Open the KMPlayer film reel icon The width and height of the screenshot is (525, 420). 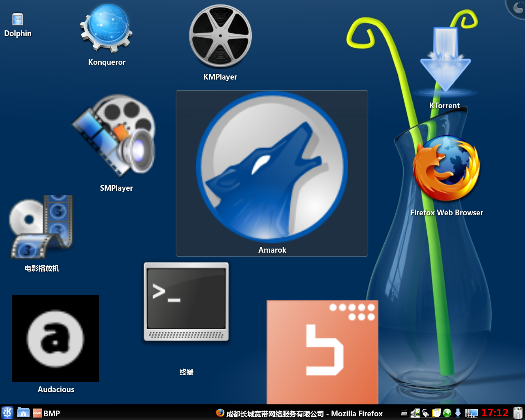click(x=220, y=36)
